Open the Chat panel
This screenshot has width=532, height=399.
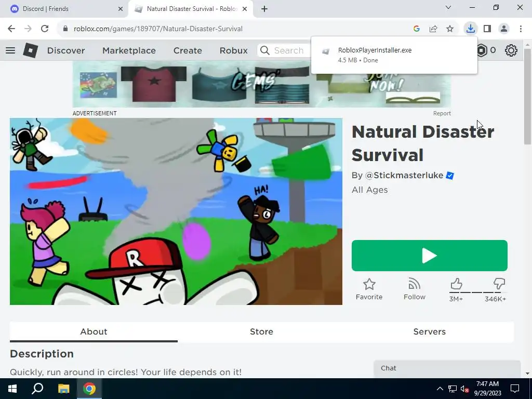(447, 369)
